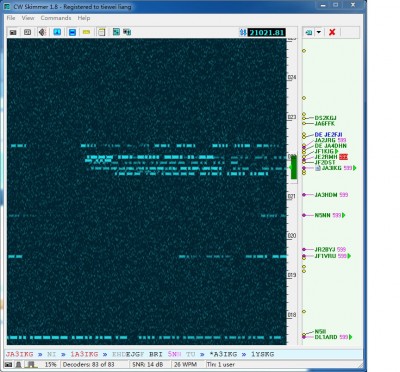This screenshot has height=372, width=400.
Task: Open the dropdown arrow in callsign panel toolbar
Action: (319, 32)
